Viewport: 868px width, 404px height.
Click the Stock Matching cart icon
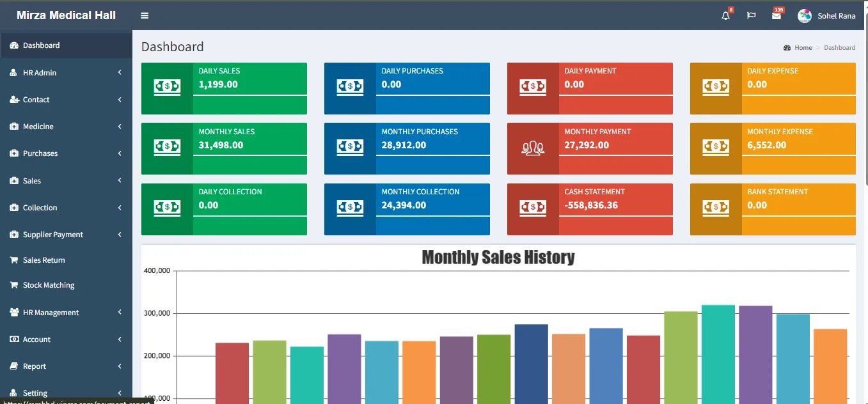click(14, 285)
